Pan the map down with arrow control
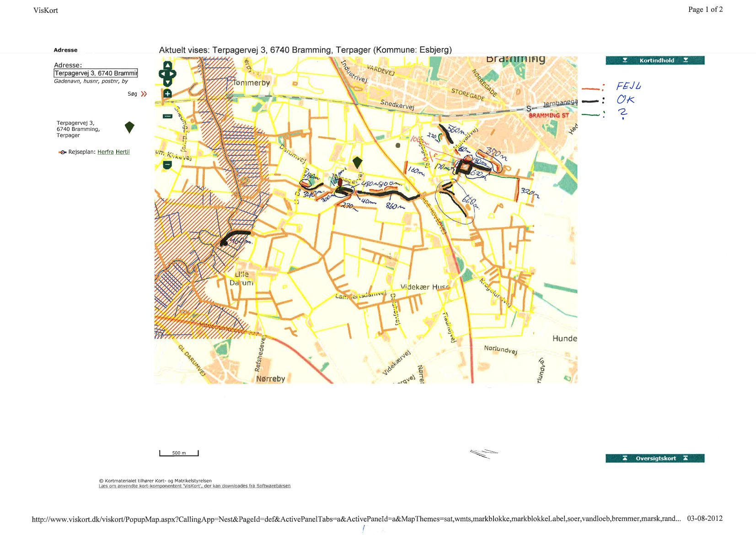 point(167,82)
